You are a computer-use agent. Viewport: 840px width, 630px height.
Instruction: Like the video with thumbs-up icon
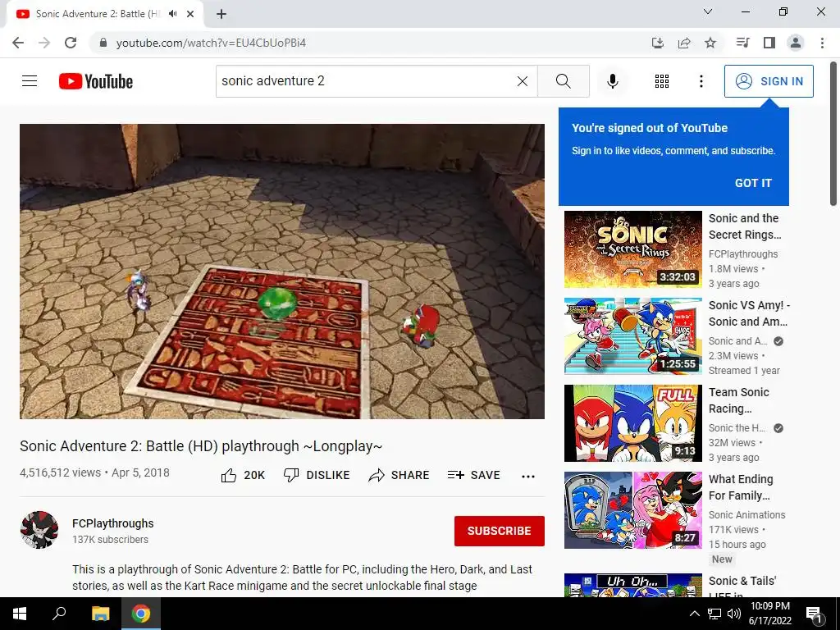[x=229, y=475]
